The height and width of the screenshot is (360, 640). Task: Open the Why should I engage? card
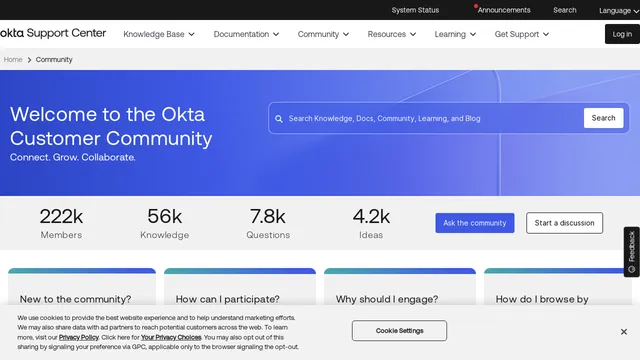click(400, 287)
